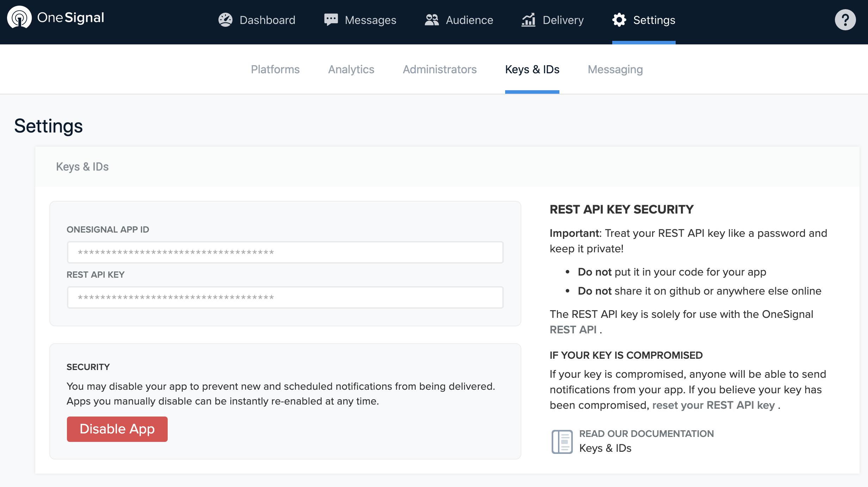This screenshot has width=868, height=487.
Task: Click the OneSignal logo icon
Action: click(19, 18)
